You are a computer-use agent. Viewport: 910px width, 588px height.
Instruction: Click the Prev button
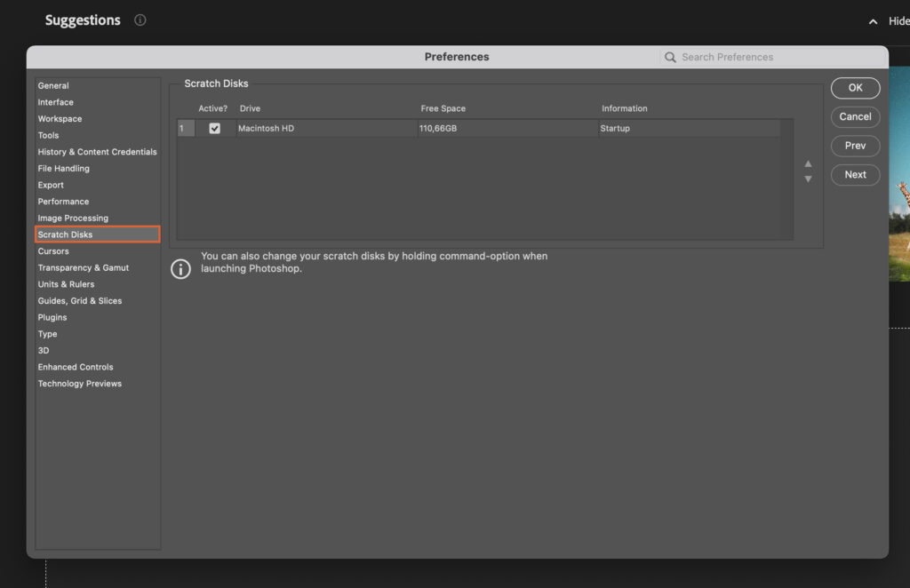pos(855,146)
